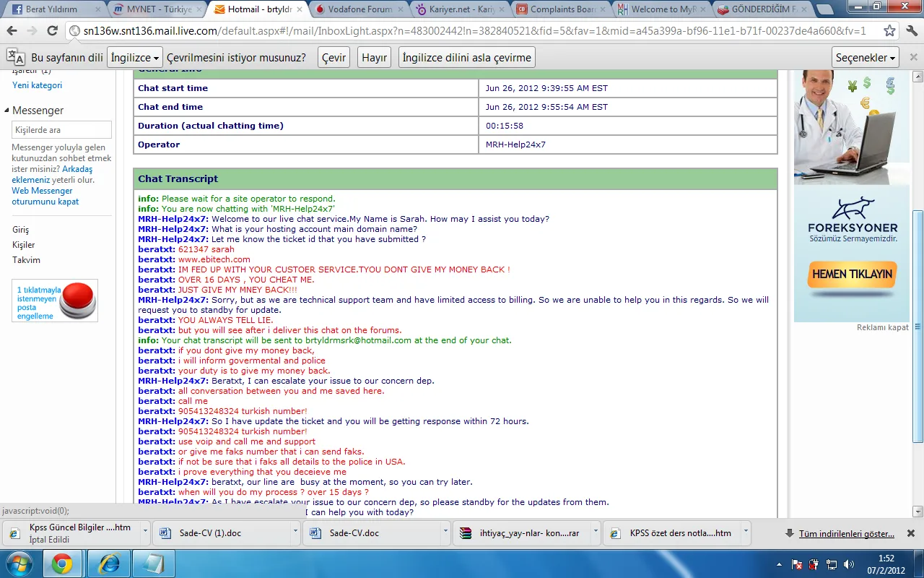This screenshot has width=924, height=578.
Task: Click the Takvim sidebar item
Action: [26, 260]
